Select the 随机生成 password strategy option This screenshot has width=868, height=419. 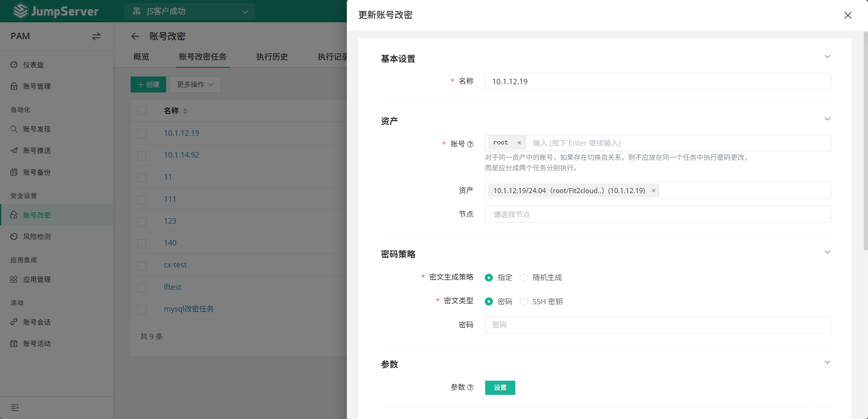tap(524, 277)
